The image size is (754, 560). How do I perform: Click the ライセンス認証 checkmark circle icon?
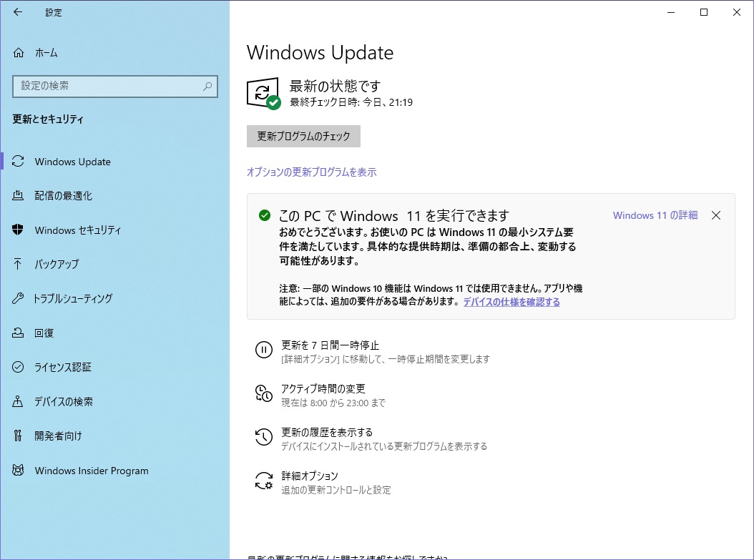pyautogui.click(x=18, y=367)
